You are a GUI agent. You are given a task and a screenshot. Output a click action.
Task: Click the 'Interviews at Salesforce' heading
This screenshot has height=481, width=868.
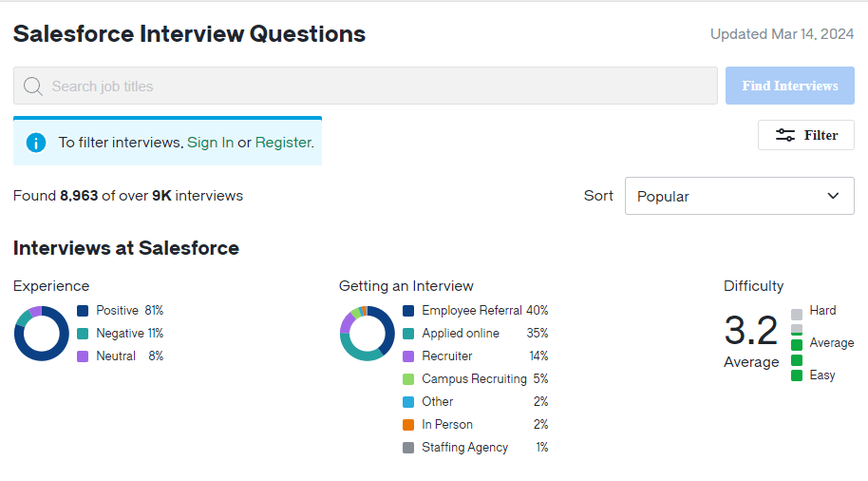pos(126,248)
